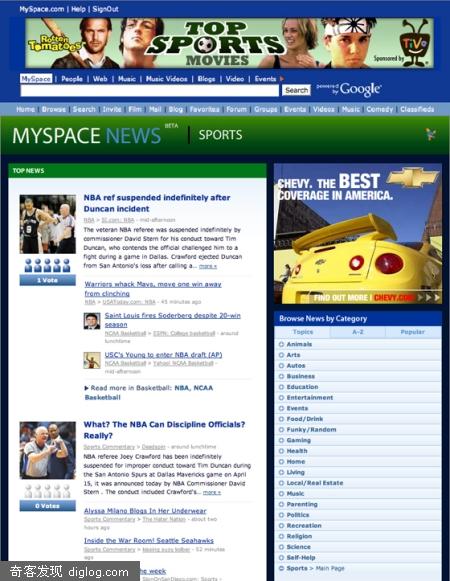This screenshot has height=581, width=450.
Task: Open Recreation category in browse list
Action: coord(304,525)
